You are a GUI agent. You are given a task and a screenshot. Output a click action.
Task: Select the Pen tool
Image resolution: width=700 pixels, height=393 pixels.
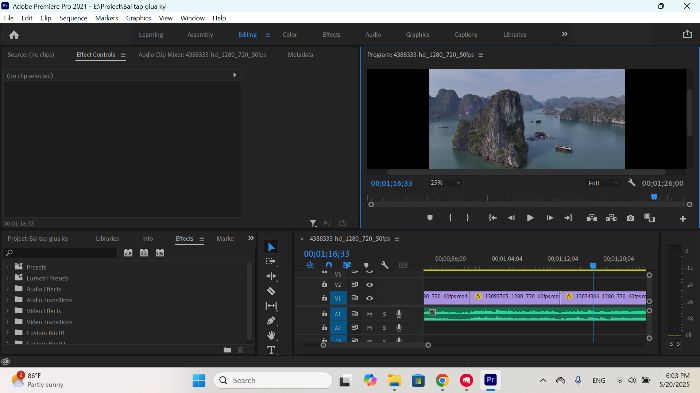tap(271, 321)
